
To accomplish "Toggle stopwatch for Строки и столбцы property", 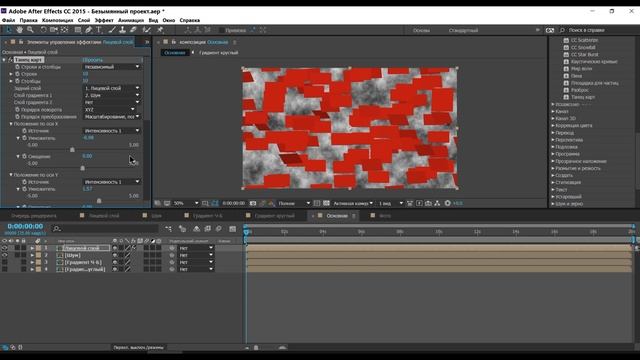I will coord(18,67).
